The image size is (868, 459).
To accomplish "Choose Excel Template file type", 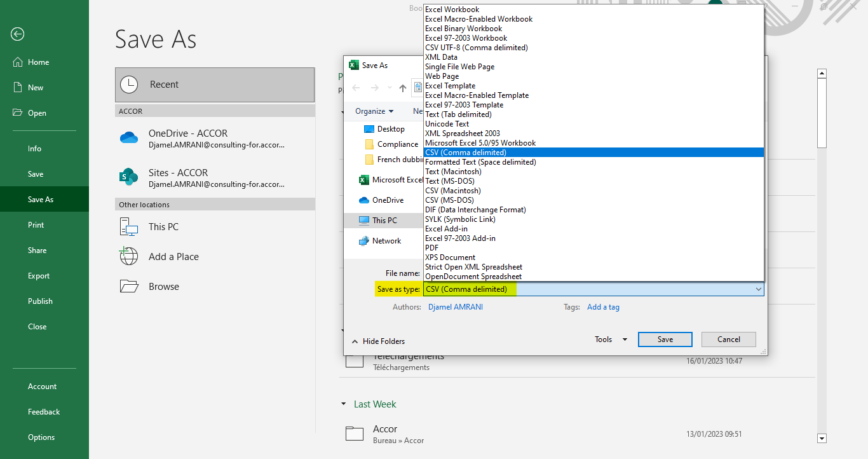I will coord(593,86).
